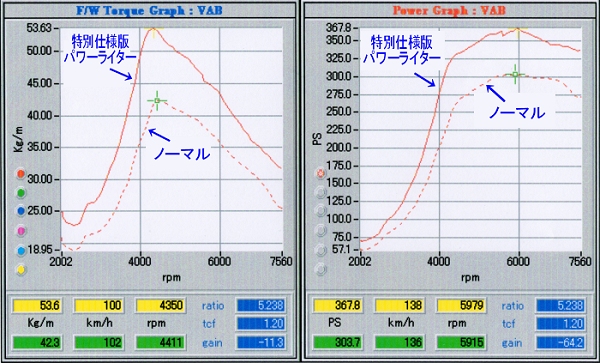The height and width of the screenshot is (363, 600).
Task: Click the Kg/m vertical axis label
Action: 18,139
